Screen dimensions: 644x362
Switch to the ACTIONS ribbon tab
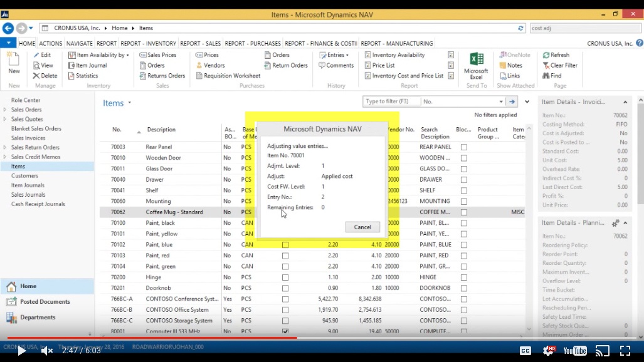point(50,43)
